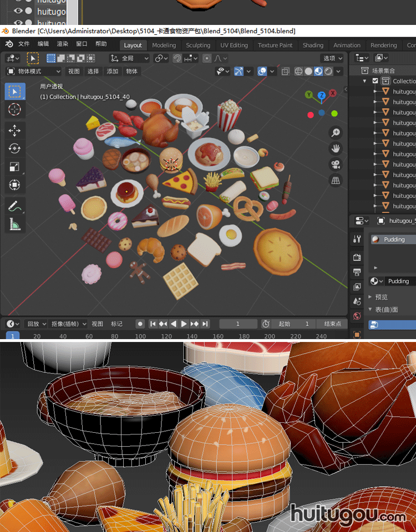Activate the Move tool

tap(14, 130)
